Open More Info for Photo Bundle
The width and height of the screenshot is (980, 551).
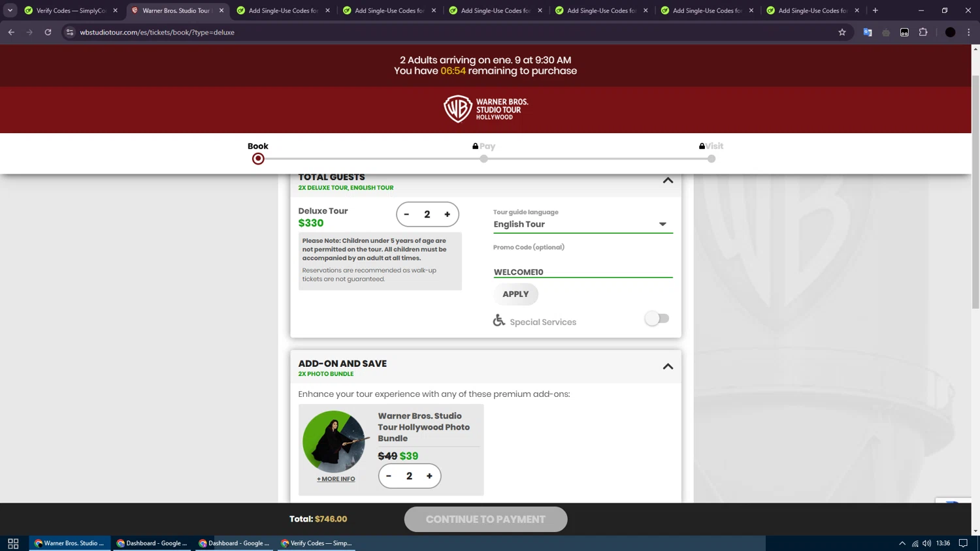(336, 479)
